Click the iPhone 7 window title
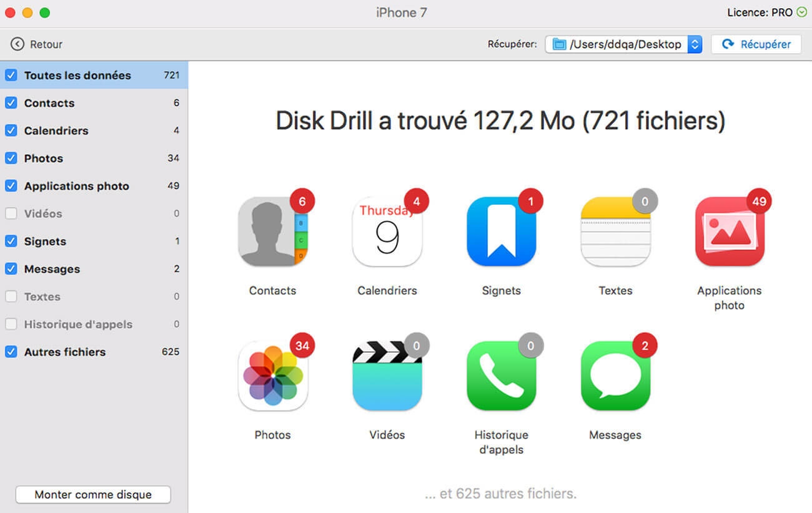This screenshot has height=513, width=812. 402,12
